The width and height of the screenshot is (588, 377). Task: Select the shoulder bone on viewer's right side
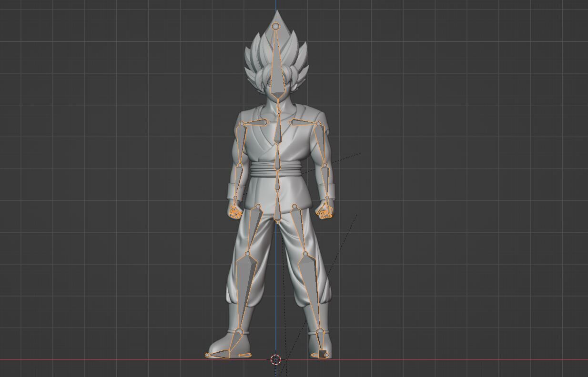[x=304, y=123]
